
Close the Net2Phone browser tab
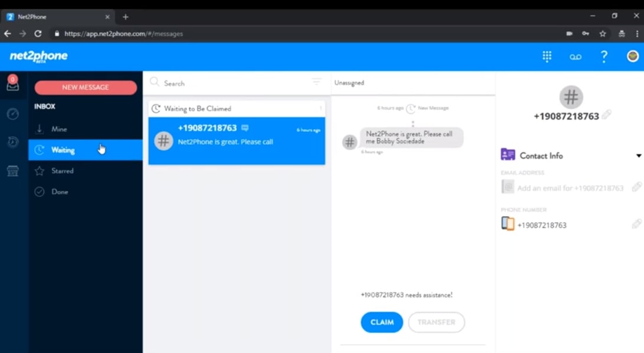(x=107, y=17)
